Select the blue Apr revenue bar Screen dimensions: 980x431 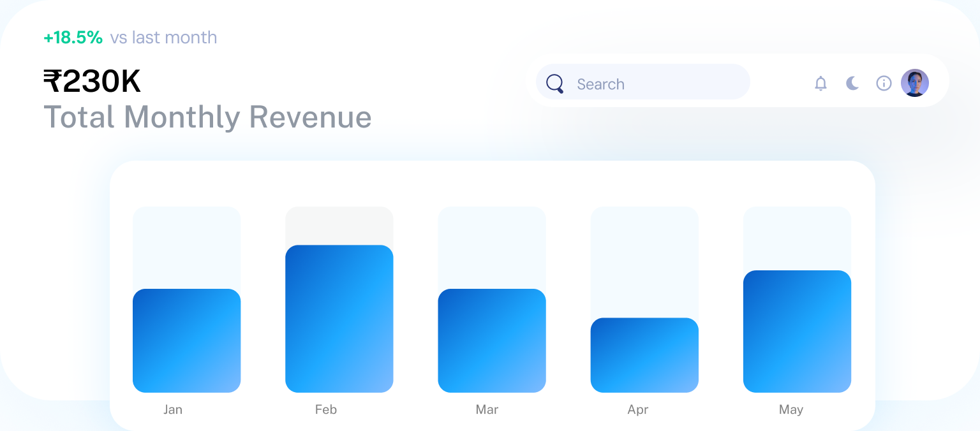[644, 355]
